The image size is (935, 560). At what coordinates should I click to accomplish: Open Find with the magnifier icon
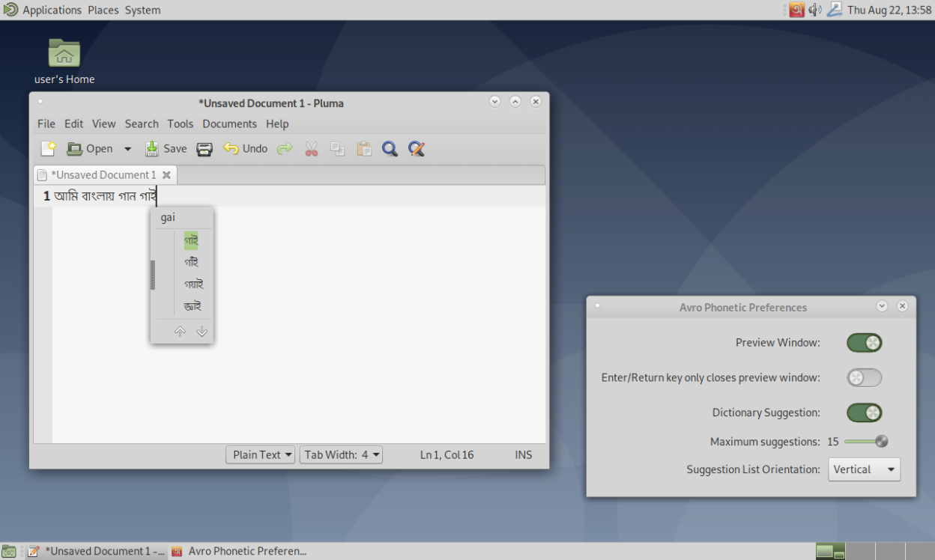tap(390, 149)
